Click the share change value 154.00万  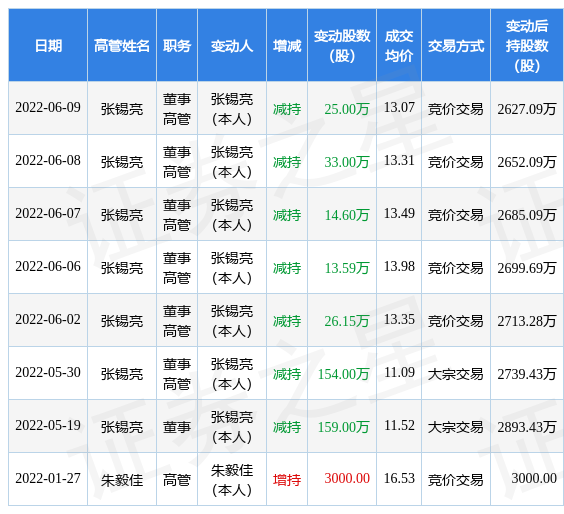pyautogui.click(x=344, y=374)
